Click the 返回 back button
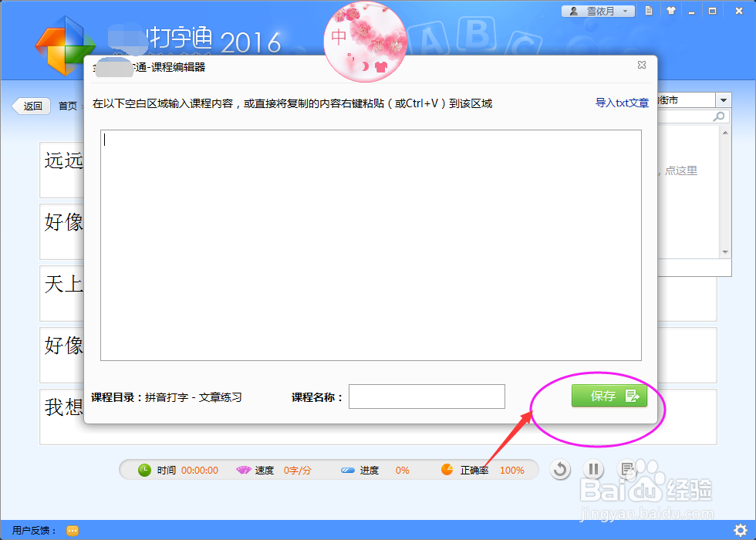This screenshot has height=540, width=756. [x=31, y=106]
